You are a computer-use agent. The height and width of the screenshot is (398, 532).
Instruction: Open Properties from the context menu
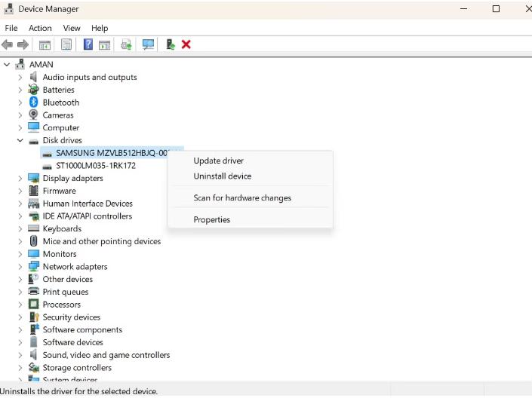pos(211,220)
